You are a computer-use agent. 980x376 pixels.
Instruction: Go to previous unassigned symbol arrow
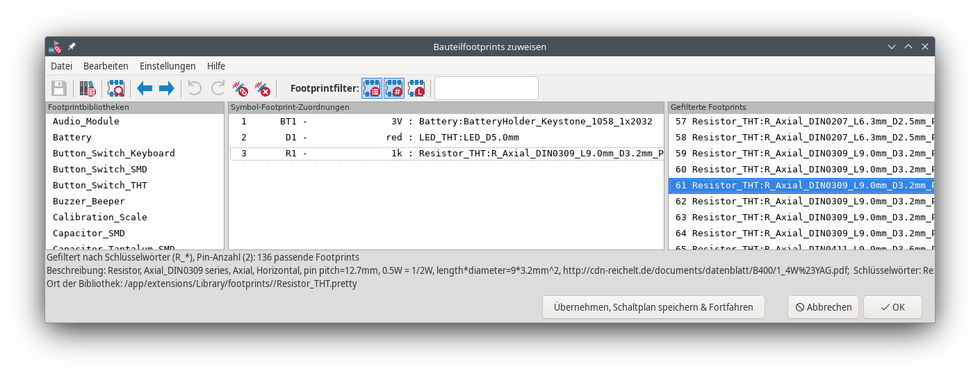[x=145, y=88]
